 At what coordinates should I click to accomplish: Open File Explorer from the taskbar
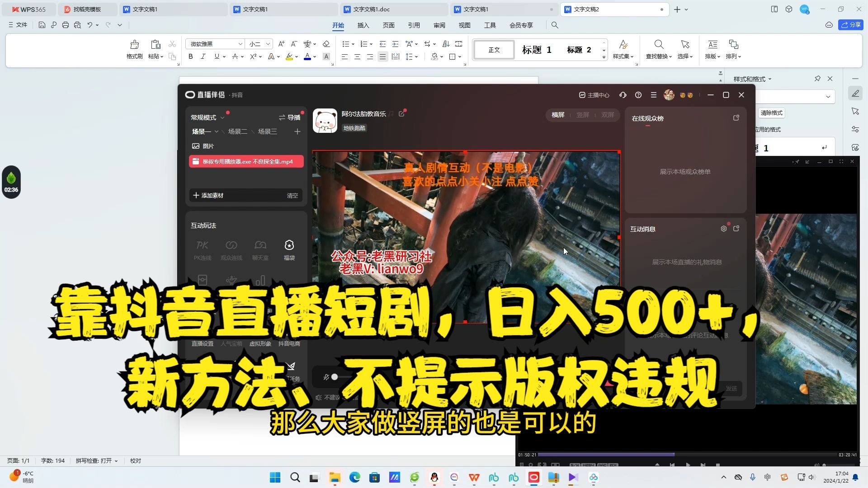coord(335,478)
